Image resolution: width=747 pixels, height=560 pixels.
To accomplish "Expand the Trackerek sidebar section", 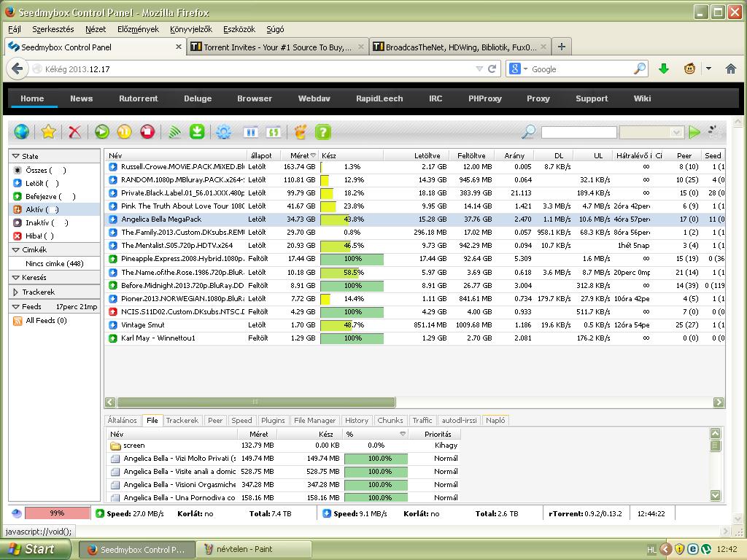I will (16, 292).
